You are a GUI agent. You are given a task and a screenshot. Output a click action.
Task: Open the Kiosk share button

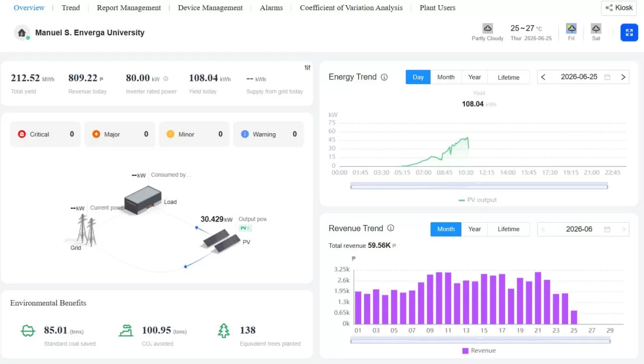pos(619,8)
